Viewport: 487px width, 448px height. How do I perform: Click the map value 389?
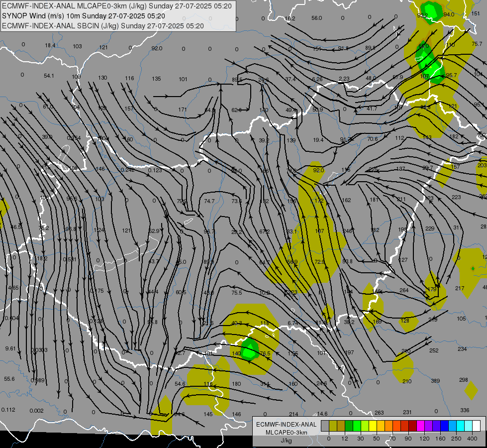click(435, 381)
